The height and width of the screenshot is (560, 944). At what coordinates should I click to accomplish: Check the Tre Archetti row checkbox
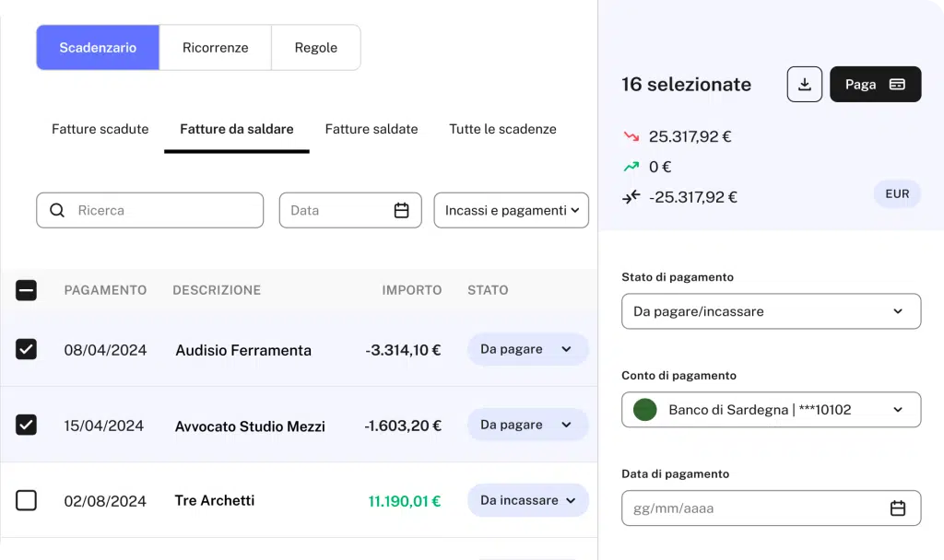tap(27, 500)
